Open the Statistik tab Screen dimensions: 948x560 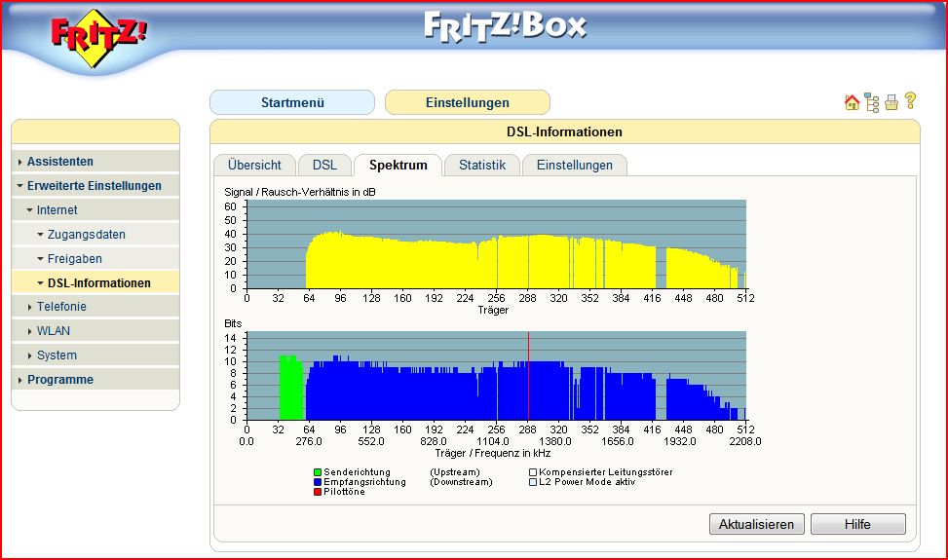click(x=482, y=165)
